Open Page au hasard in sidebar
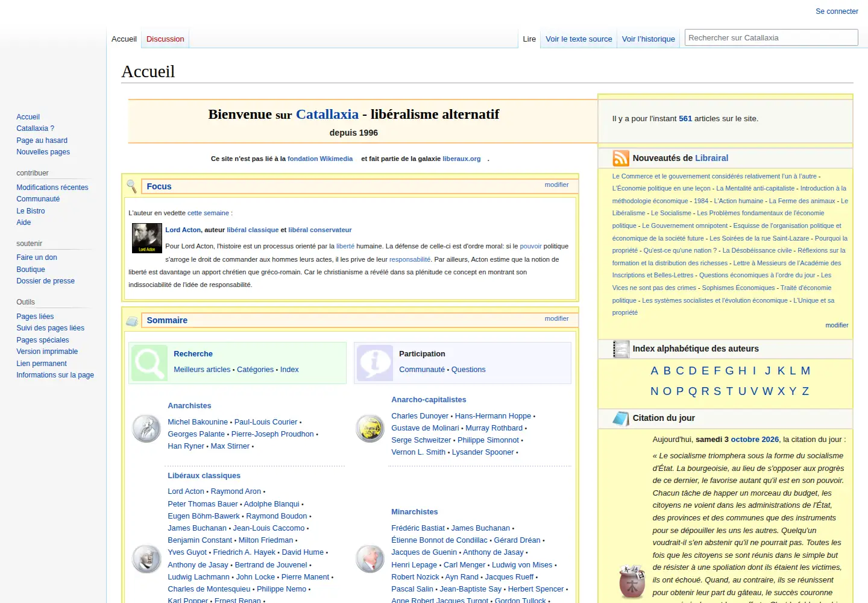The height and width of the screenshot is (603, 868). click(x=42, y=140)
